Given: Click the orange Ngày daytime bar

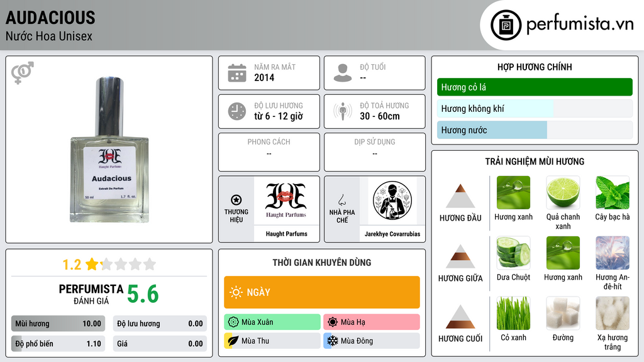Looking at the screenshot, I should coord(322,292).
